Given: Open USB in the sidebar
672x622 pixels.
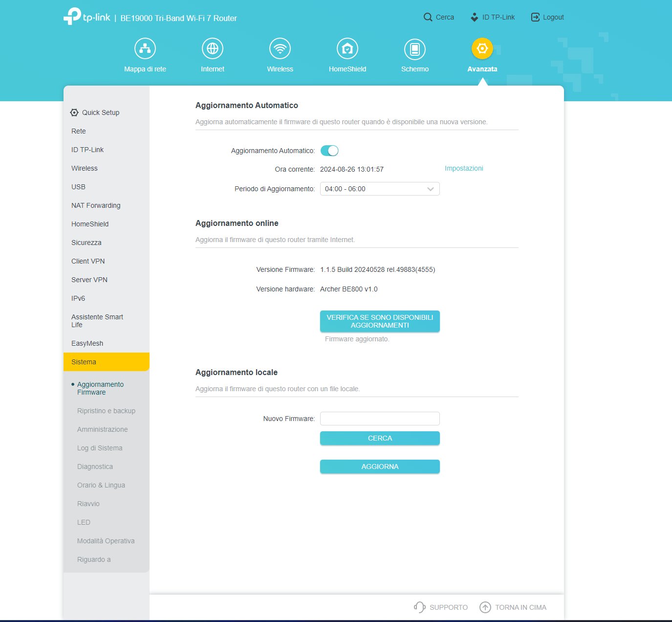Looking at the screenshot, I should 78,187.
